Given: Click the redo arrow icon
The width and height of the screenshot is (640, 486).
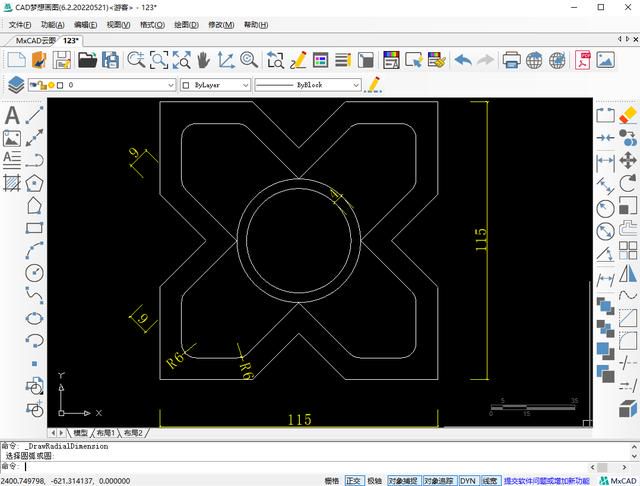Looking at the screenshot, I should (x=485, y=60).
